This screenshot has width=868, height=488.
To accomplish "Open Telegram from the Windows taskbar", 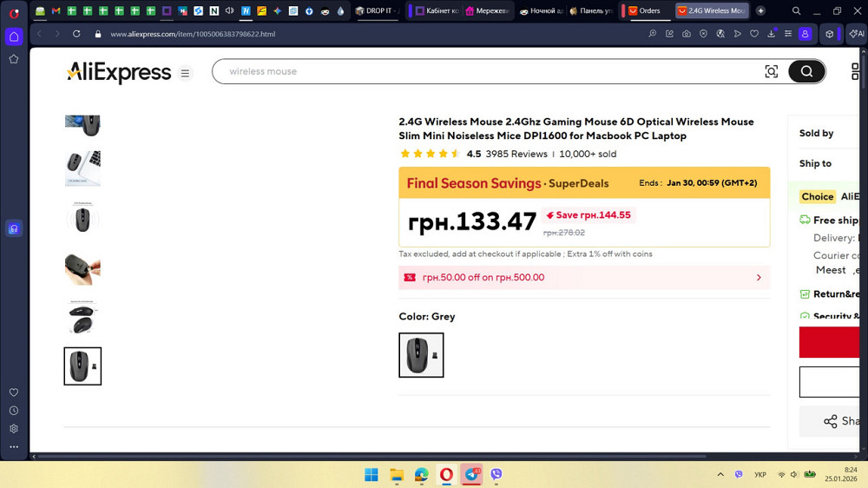I will (471, 475).
